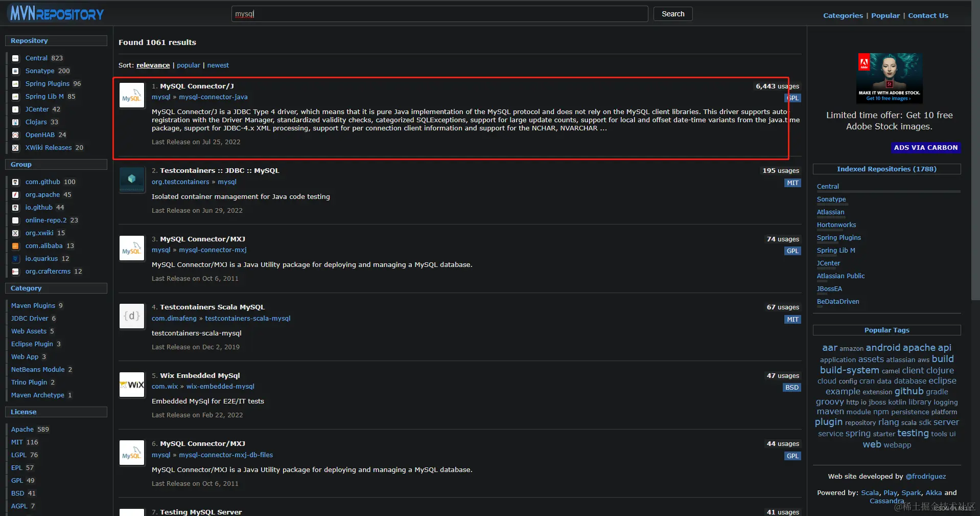This screenshot has height=516, width=980.
Task: Click the io.quarkus group icon
Action: [x=15, y=259]
